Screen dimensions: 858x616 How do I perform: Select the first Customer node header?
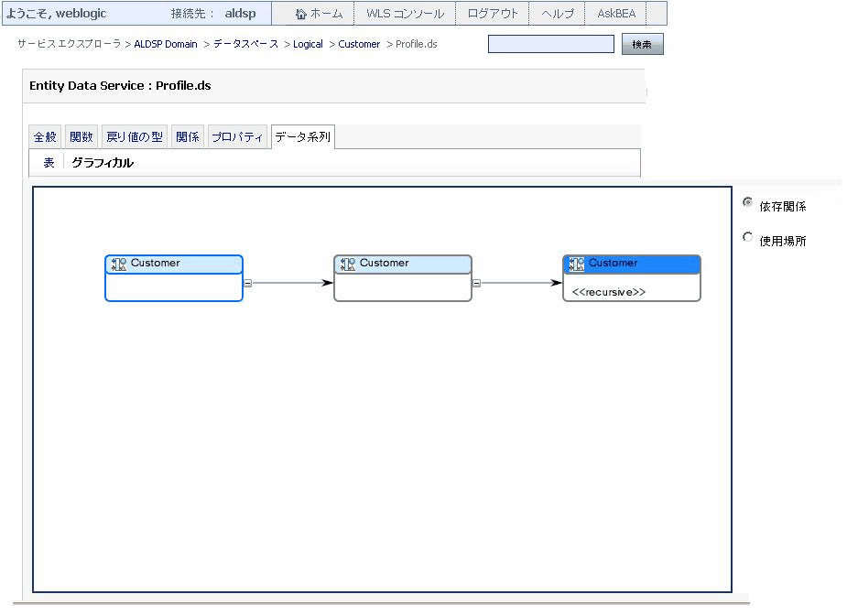point(173,265)
